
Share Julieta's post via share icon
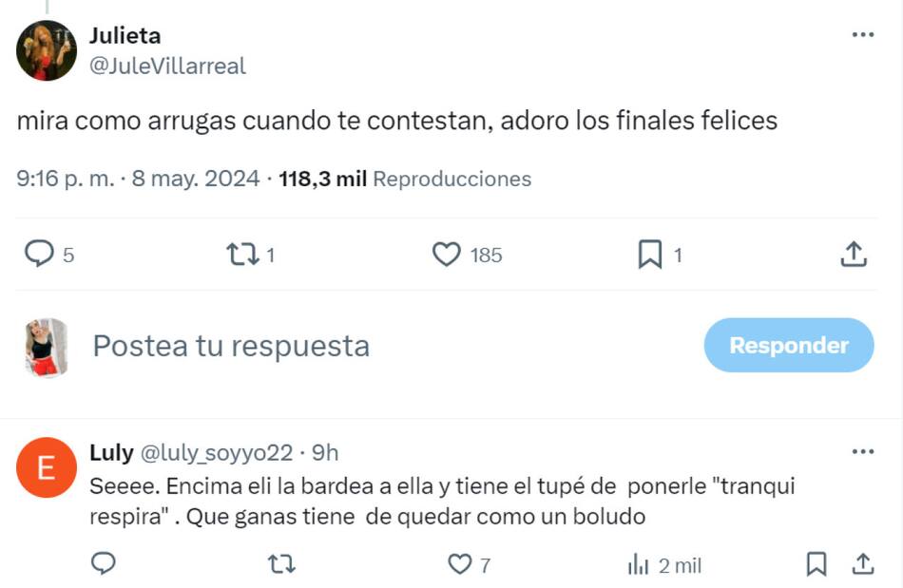click(x=853, y=254)
